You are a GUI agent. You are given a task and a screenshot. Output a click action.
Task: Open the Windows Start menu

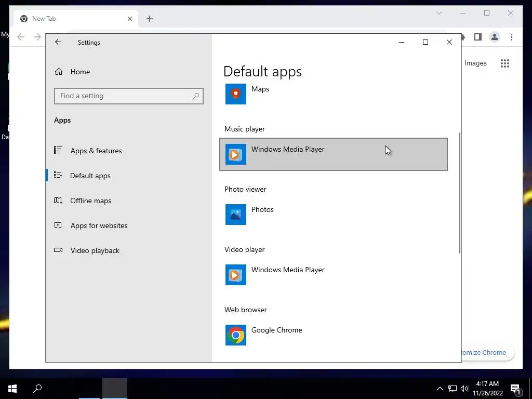12,389
